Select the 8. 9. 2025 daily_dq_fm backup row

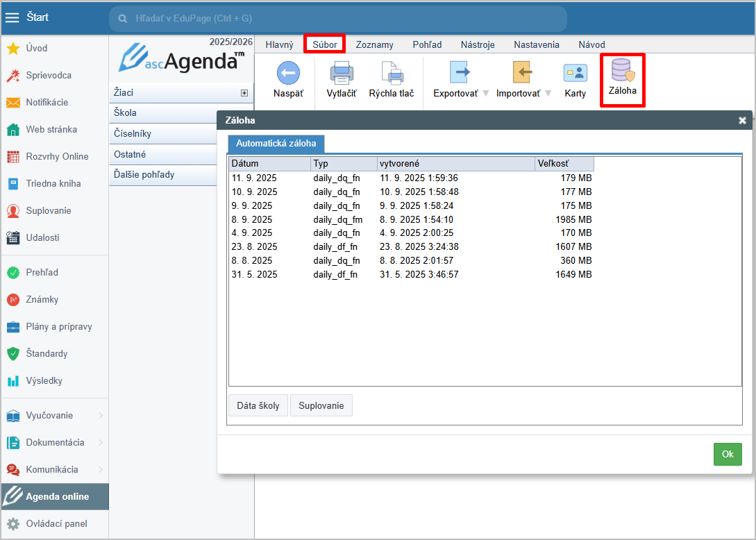(412, 219)
